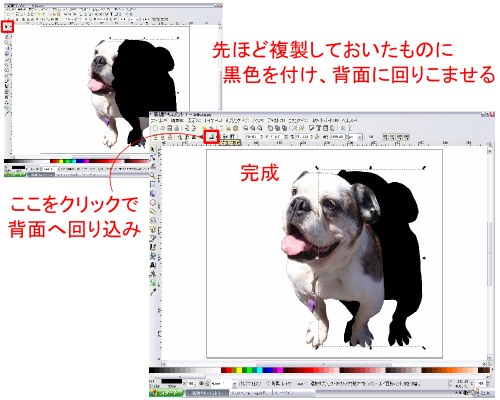The height and width of the screenshot is (400, 500).
Task: Open the Object menu in front window
Action: coord(238,121)
